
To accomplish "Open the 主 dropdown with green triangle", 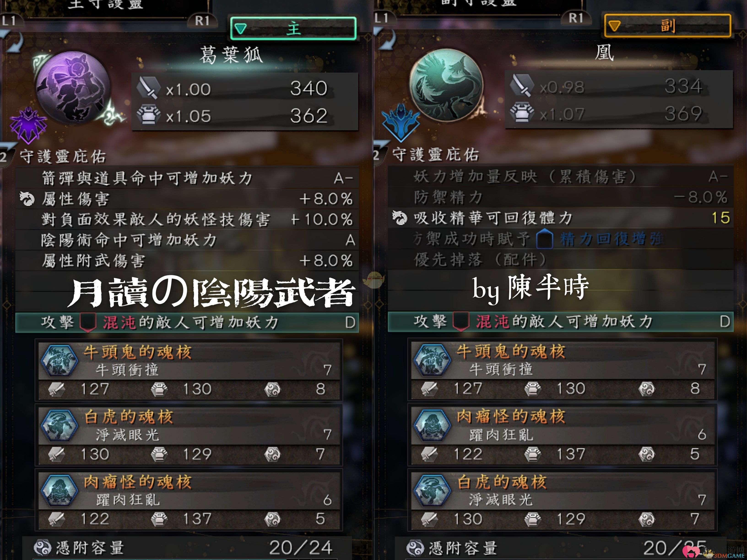I will point(293,28).
